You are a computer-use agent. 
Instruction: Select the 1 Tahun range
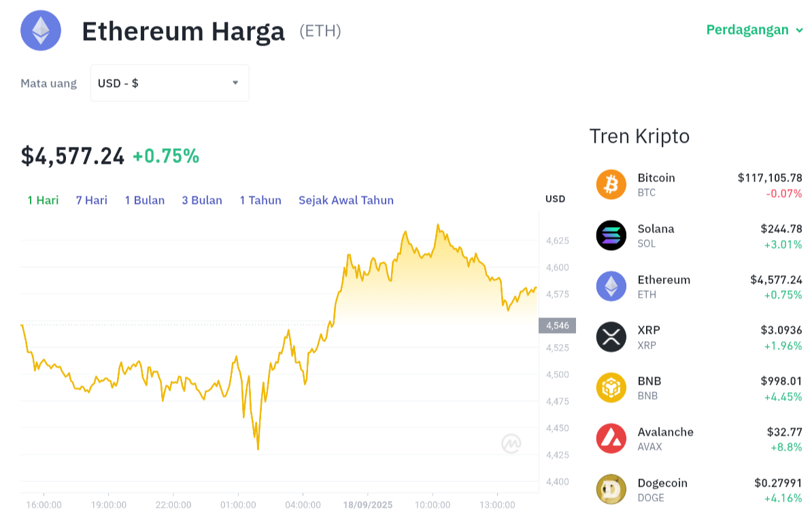click(x=260, y=201)
